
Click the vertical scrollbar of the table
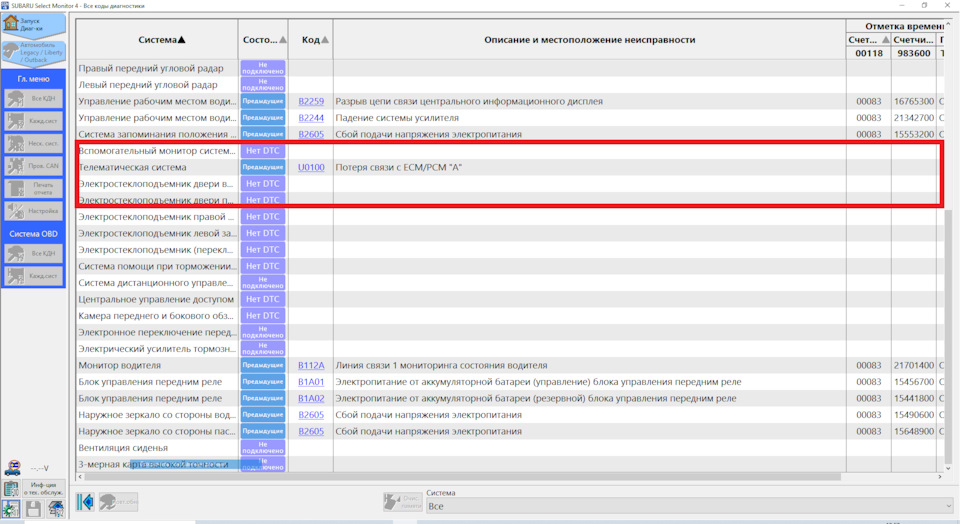click(948, 337)
